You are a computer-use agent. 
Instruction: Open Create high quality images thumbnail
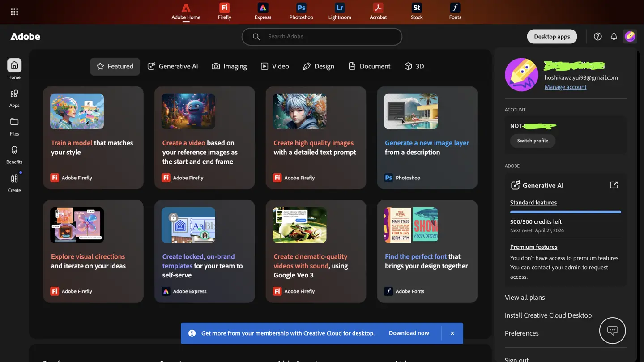[300, 111]
